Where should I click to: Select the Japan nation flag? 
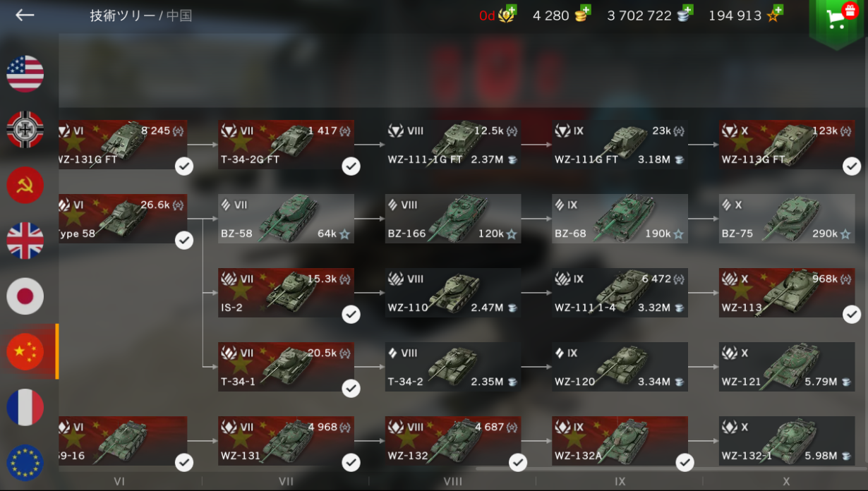coord(25,296)
